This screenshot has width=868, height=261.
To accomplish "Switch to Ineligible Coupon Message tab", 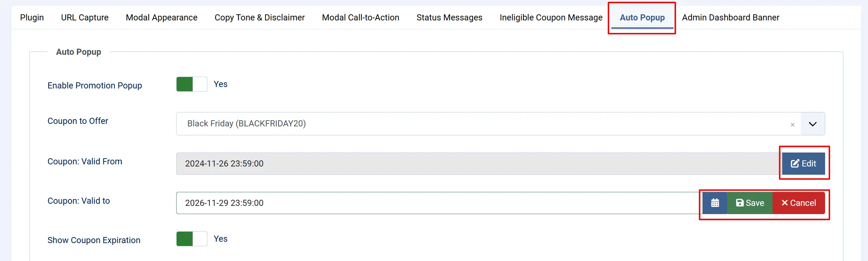I will [551, 18].
